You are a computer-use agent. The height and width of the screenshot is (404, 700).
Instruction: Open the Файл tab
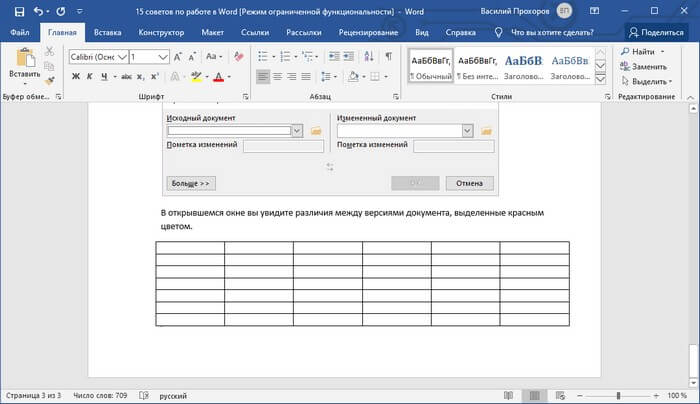pos(20,33)
